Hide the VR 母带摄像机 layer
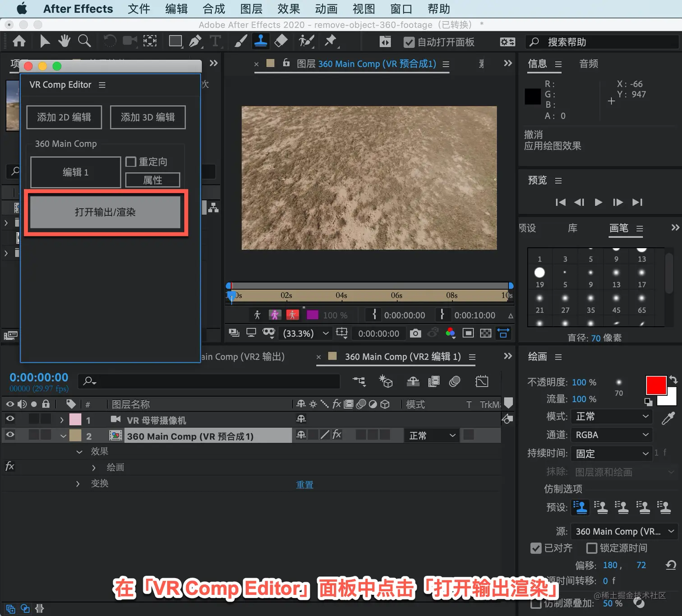This screenshot has height=616, width=682. click(x=10, y=419)
